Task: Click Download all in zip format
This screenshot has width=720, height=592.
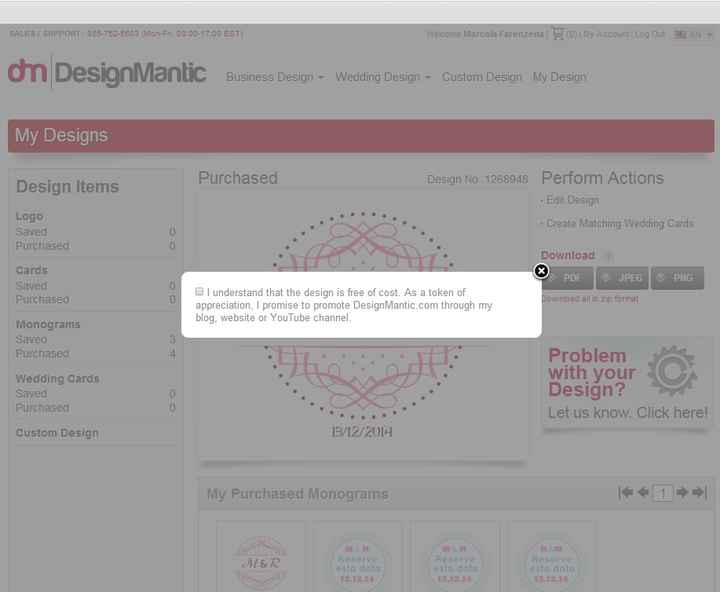Action: [x=590, y=299]
